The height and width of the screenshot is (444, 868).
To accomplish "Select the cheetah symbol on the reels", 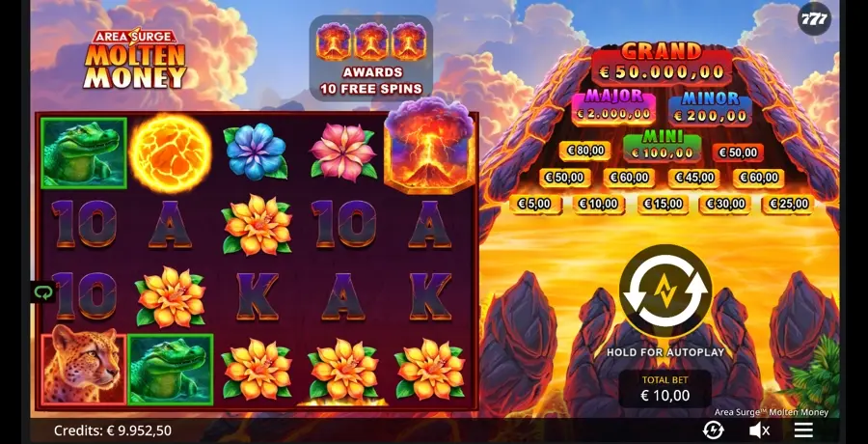I will 84,367.
